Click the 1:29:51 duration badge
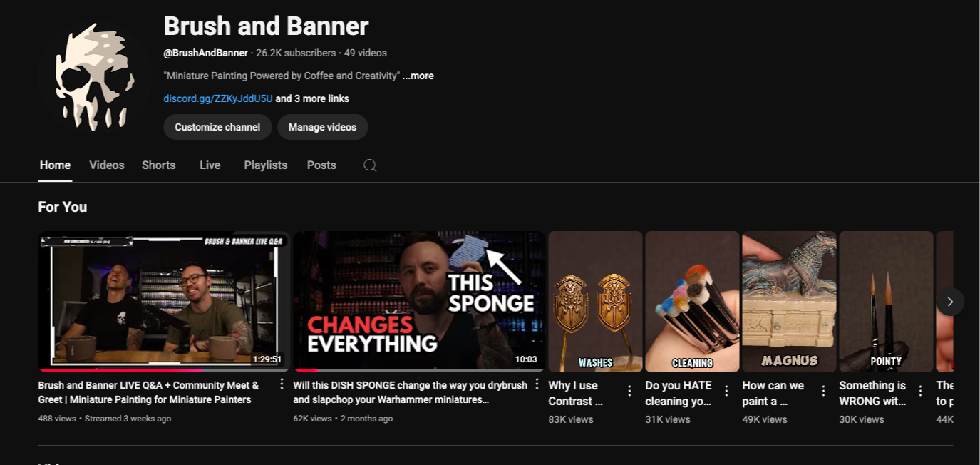This screenshot has width=980, height=465. pos(267,359)
